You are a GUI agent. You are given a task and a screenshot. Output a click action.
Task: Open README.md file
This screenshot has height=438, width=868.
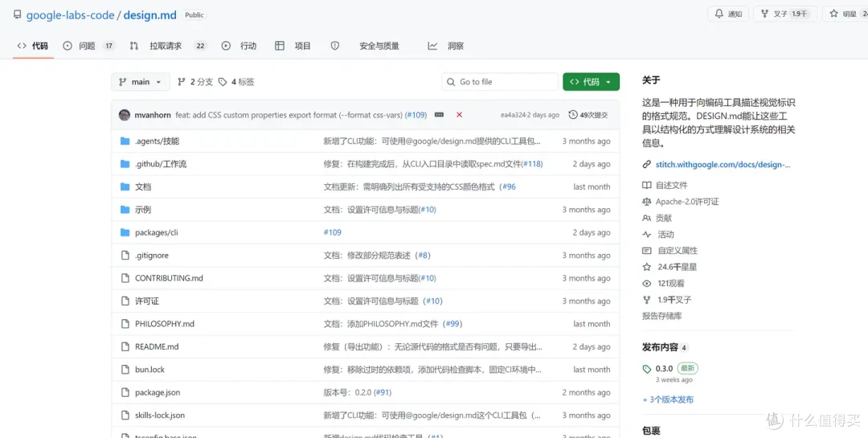click(x=157, y=346)
